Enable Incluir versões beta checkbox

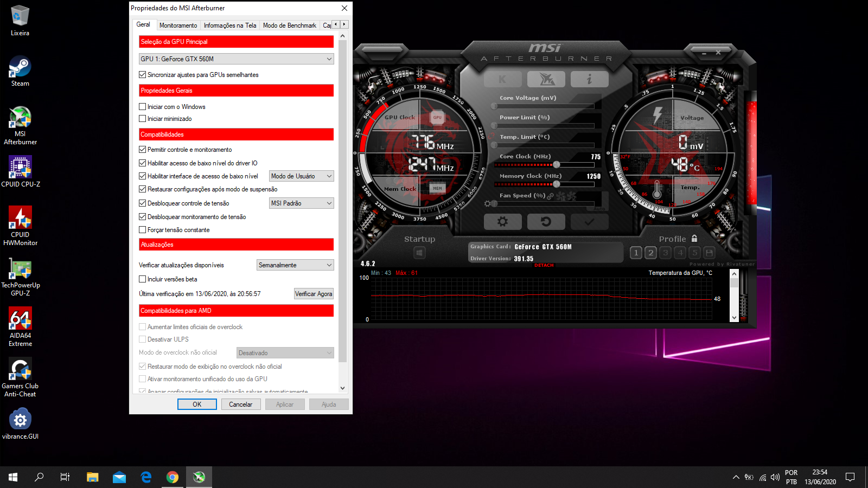pos(143,279)
